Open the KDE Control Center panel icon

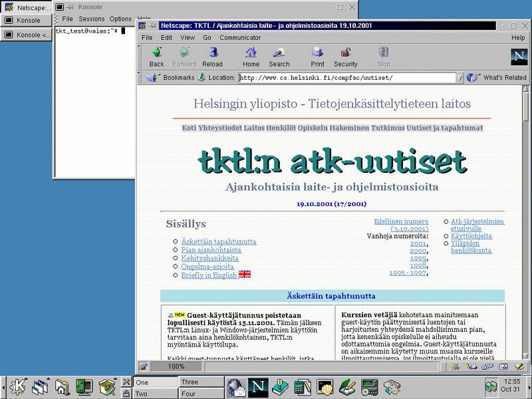(x=84, y=387)
